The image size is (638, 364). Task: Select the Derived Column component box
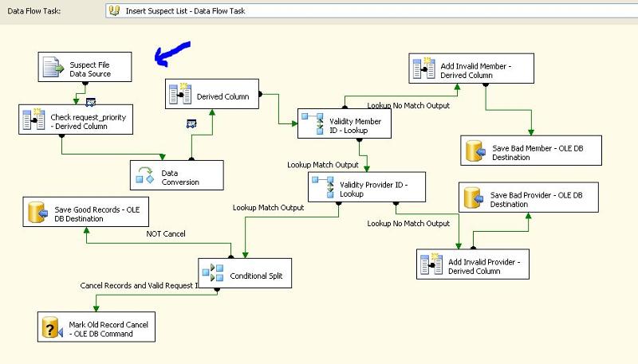(x=211, y=96)
